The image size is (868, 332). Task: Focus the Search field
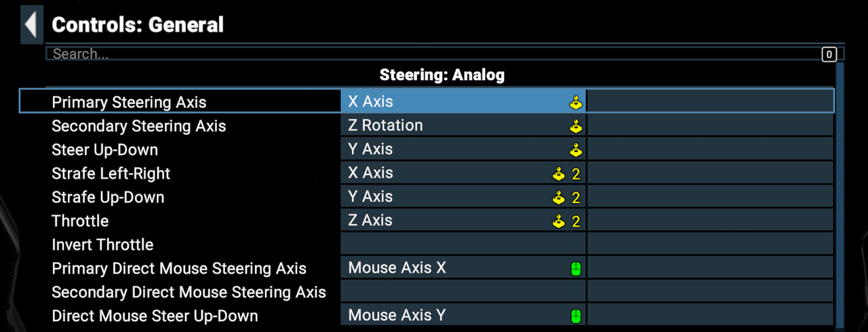pos(433,54)
